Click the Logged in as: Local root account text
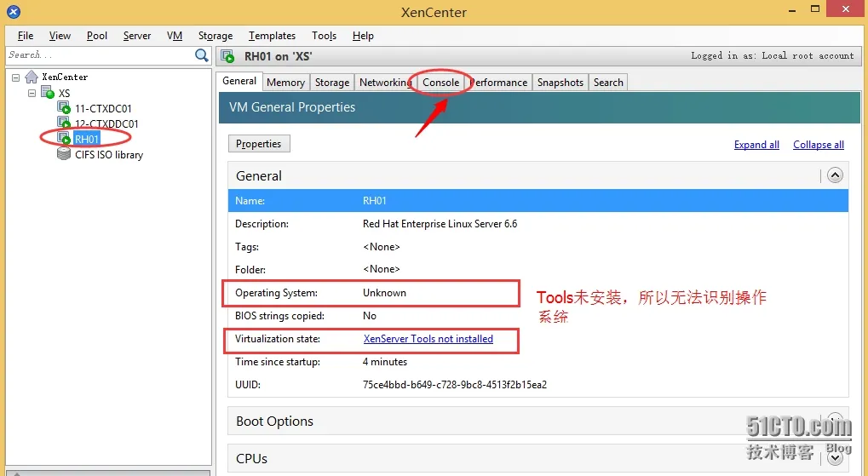 coord(773,55)
